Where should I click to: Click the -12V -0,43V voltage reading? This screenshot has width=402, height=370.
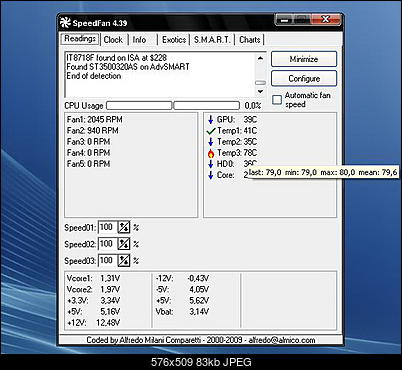(182, 278)
